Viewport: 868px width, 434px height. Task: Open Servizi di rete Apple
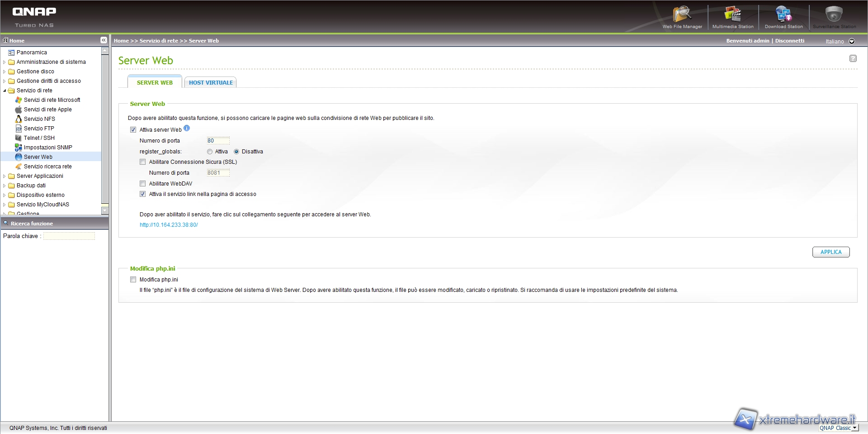(47, 110)
